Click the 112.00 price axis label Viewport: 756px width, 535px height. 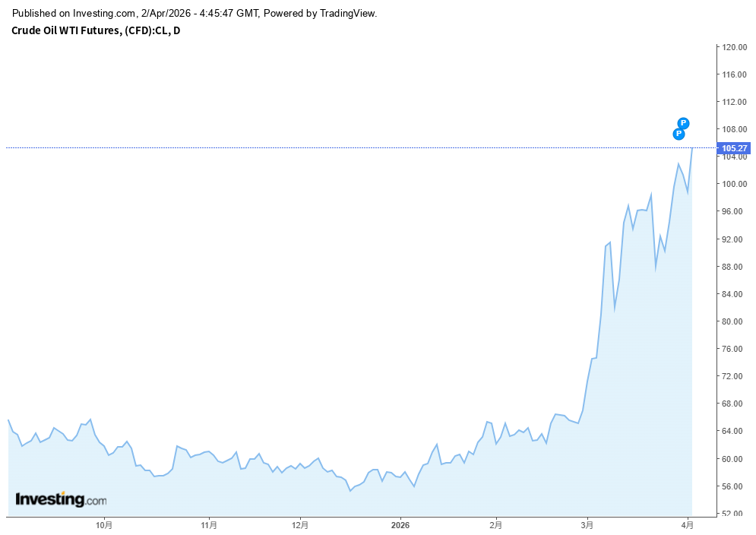click(x=734, y=102)
